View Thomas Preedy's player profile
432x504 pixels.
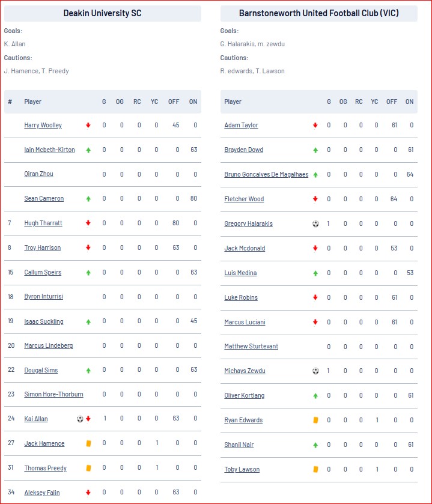(x=45, y=468)
